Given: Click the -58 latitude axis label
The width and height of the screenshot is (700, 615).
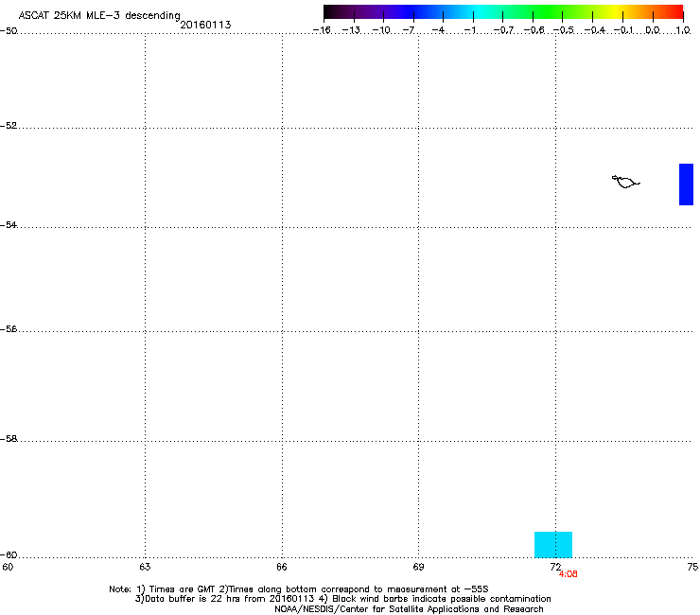Looking at the screenshot, I should tap(9, 439).
